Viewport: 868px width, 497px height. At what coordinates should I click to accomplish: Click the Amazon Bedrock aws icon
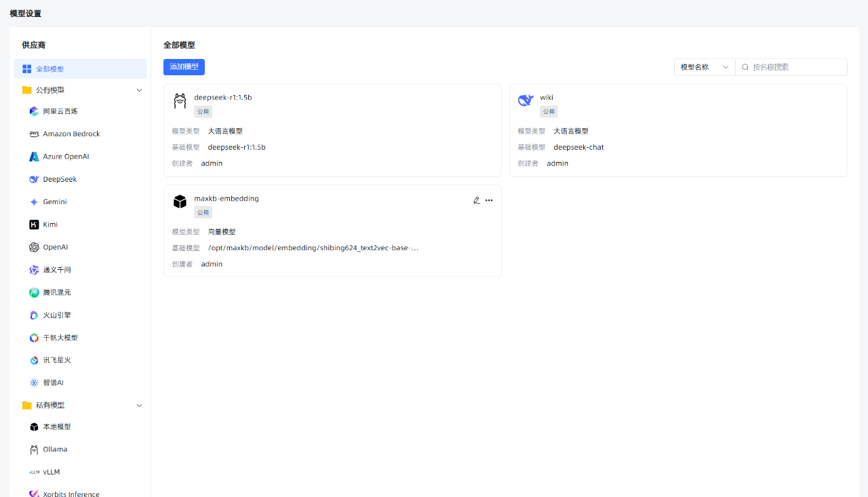34,134
